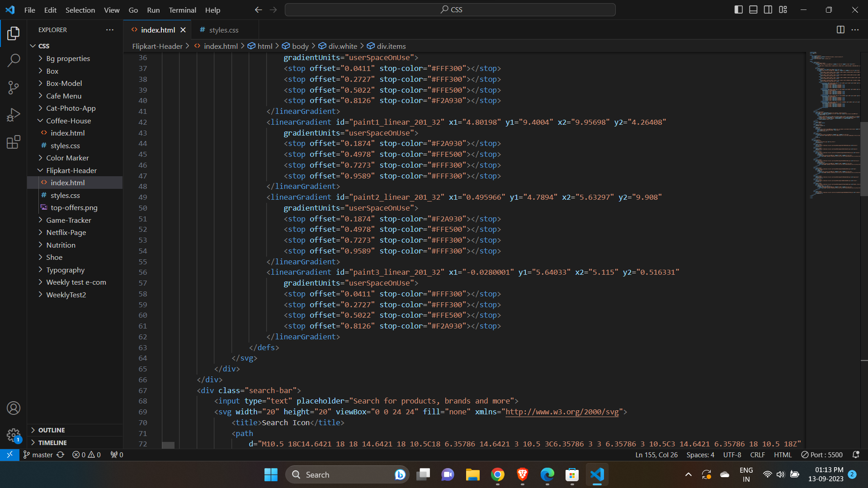Click the notifications bell in the status bar
This screenshot has width=868, height=488.
tap(856, 455)
